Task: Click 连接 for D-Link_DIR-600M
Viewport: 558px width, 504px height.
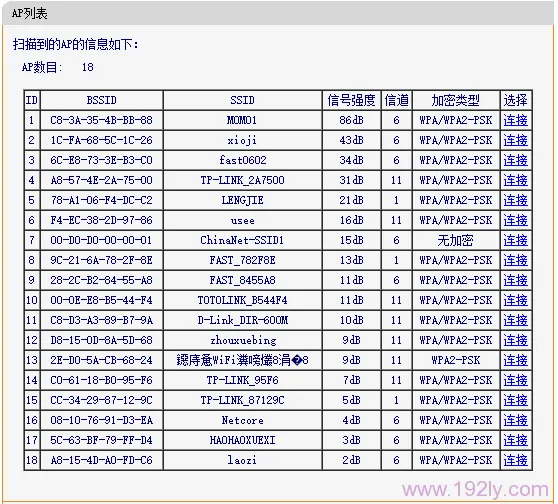Action: pos(515,320)
